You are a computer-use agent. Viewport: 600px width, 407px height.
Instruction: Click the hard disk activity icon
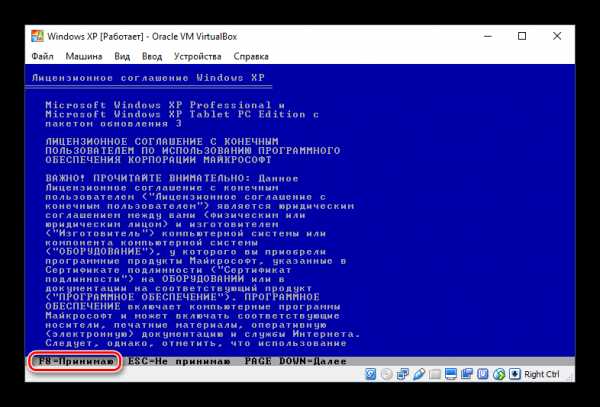coord(371,374)
